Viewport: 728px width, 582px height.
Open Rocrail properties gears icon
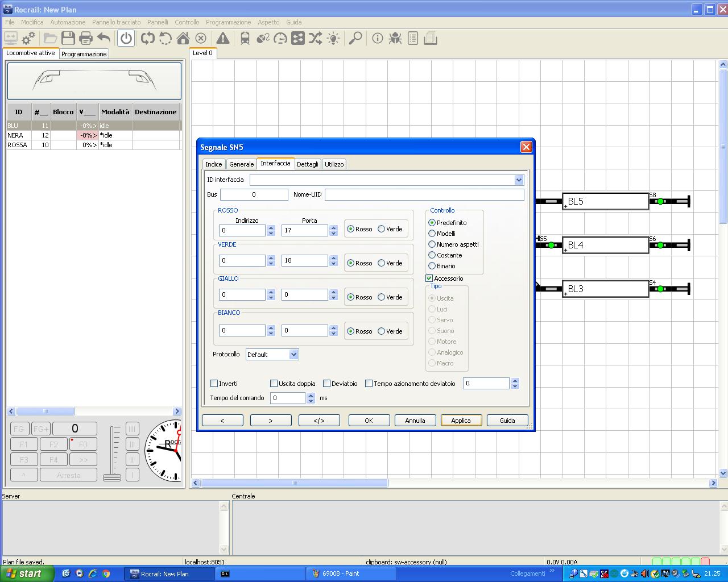28,38
